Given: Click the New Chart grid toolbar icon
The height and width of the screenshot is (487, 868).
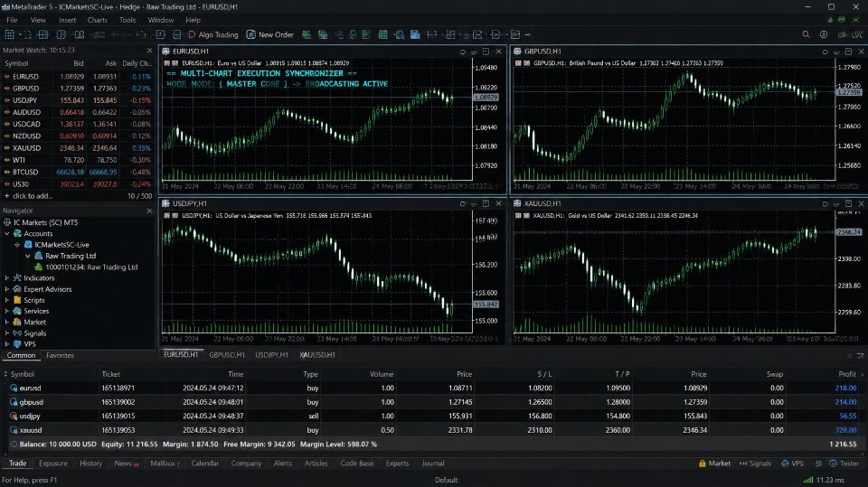Looking at the screenshot, I should click(x=9, y=34).
